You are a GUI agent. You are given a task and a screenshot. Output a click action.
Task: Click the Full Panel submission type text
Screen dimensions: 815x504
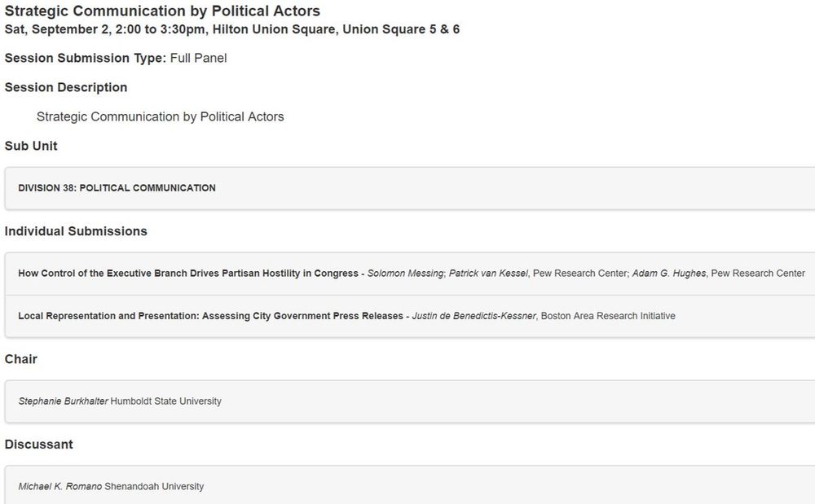pos(198,59)
